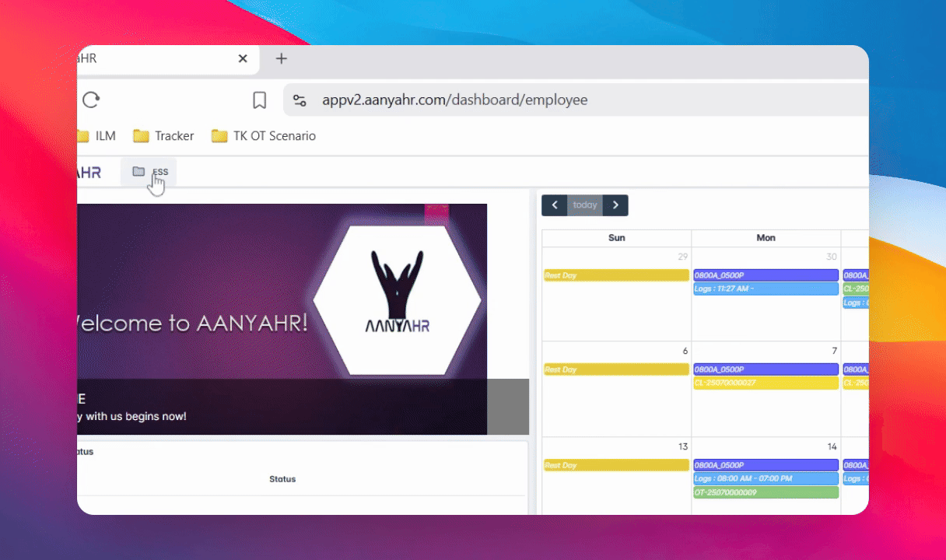
Task: Click date number 30 in calendar
Action: (832, 257)
